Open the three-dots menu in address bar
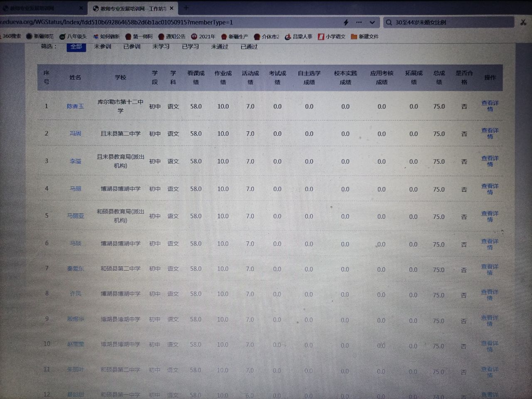Viewport: 532px width, 399px height. tap(359, 22)
